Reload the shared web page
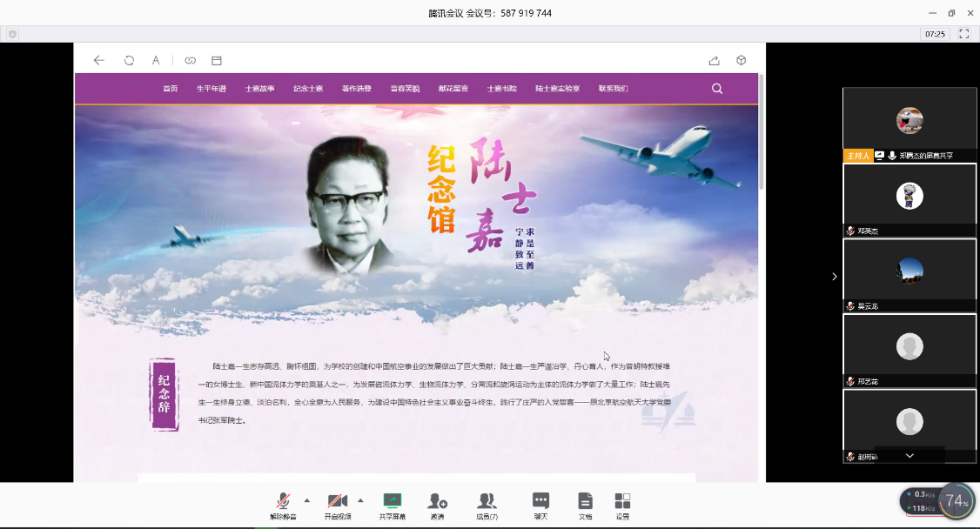The height and width of the screenshot is (529, 980). (x=129, y=61)
